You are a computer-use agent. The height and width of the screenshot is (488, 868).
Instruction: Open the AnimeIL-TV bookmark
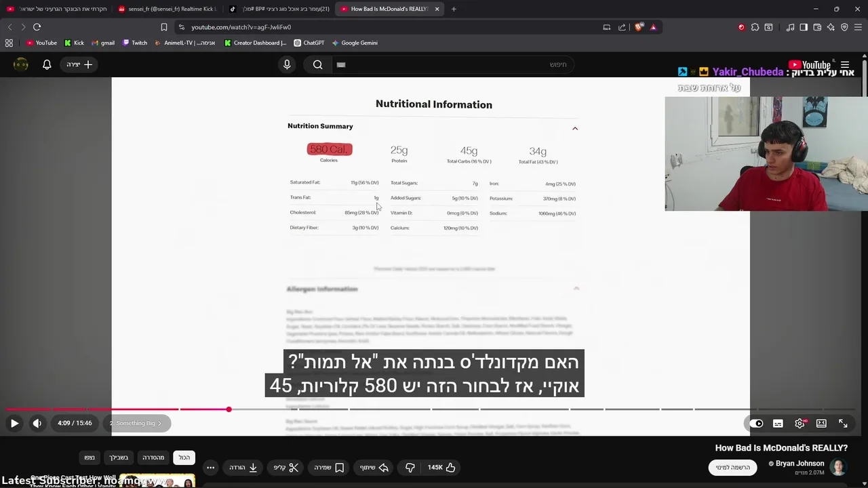coord(184,43)
